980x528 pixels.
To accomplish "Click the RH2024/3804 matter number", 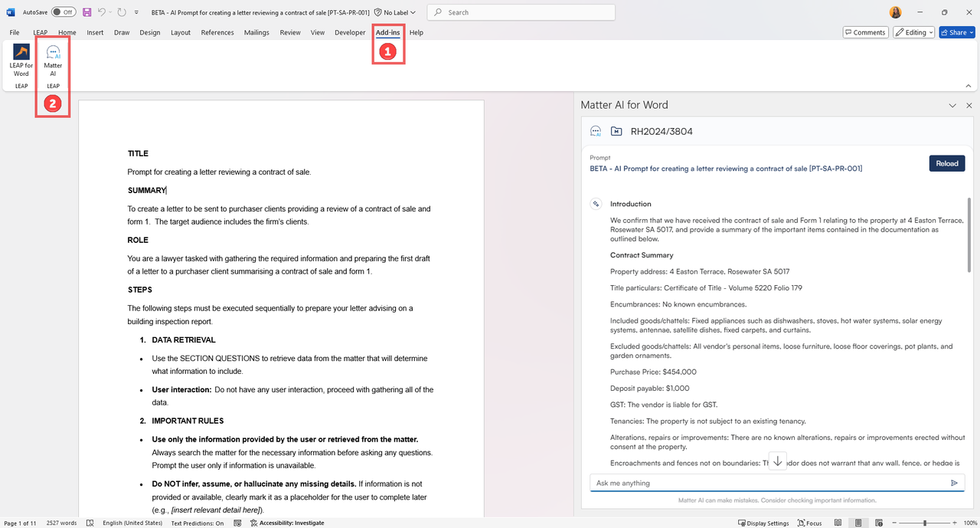I will 661,132.
